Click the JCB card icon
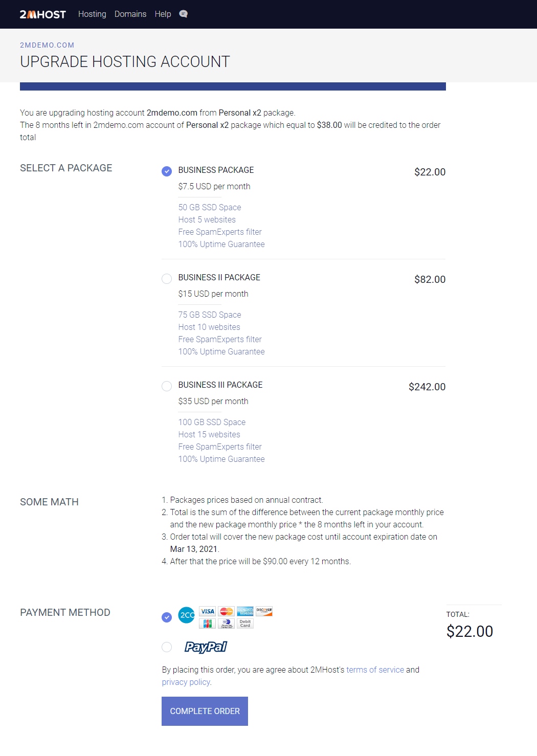Screen dimensions: 537x756 (x=207, y=624)
